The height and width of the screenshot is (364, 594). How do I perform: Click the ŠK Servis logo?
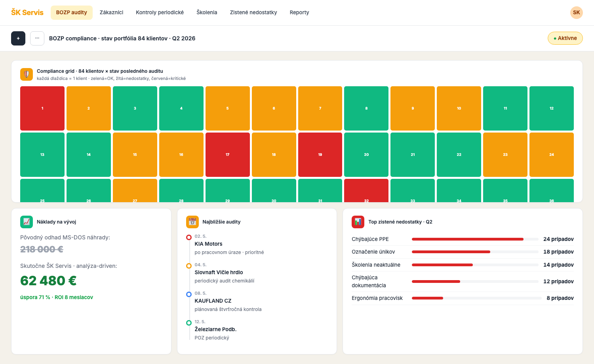(27, 13)
